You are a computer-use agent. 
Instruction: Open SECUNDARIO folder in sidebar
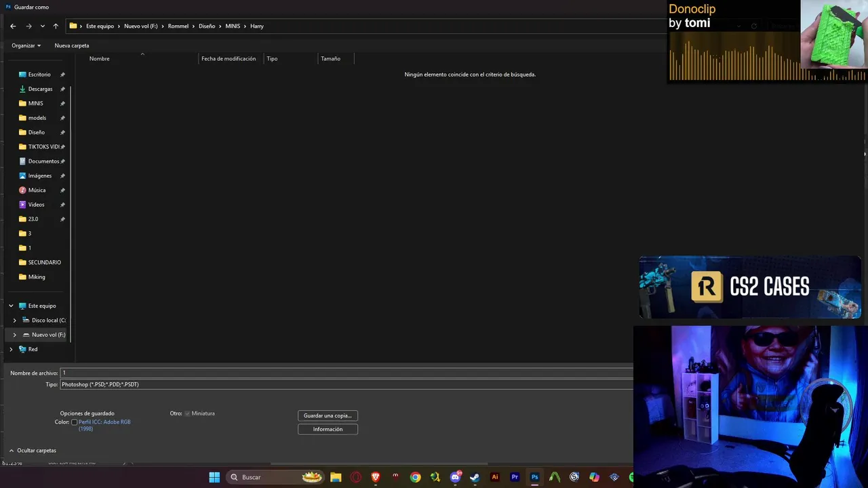44,262
